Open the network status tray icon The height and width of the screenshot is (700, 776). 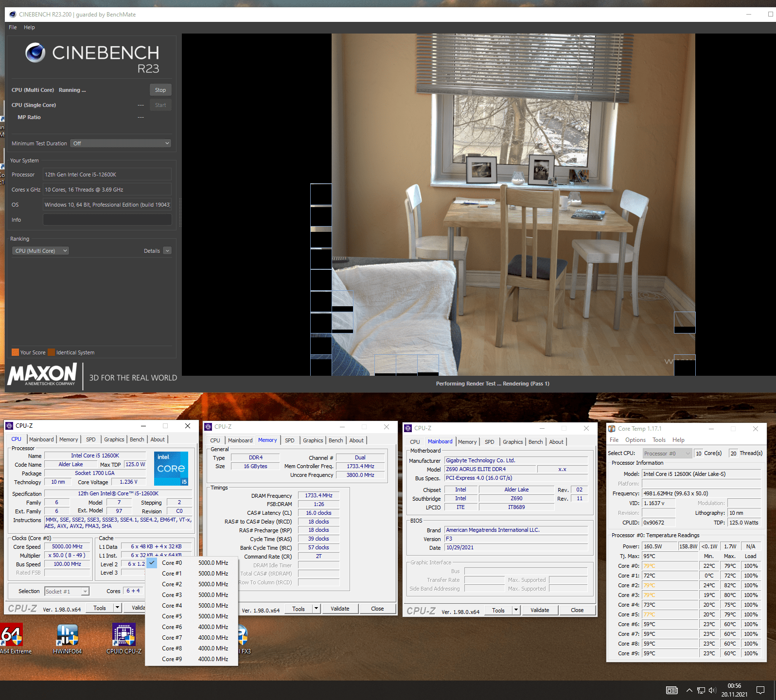[701, 690]
